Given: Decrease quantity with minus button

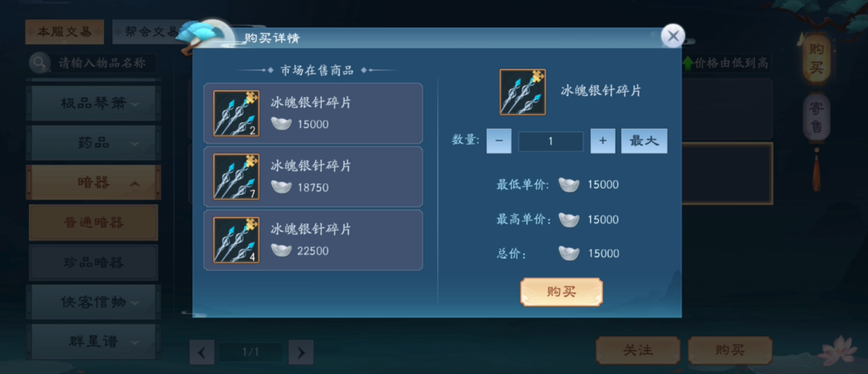Looking at the screenshot, I should tap(498, 141).
